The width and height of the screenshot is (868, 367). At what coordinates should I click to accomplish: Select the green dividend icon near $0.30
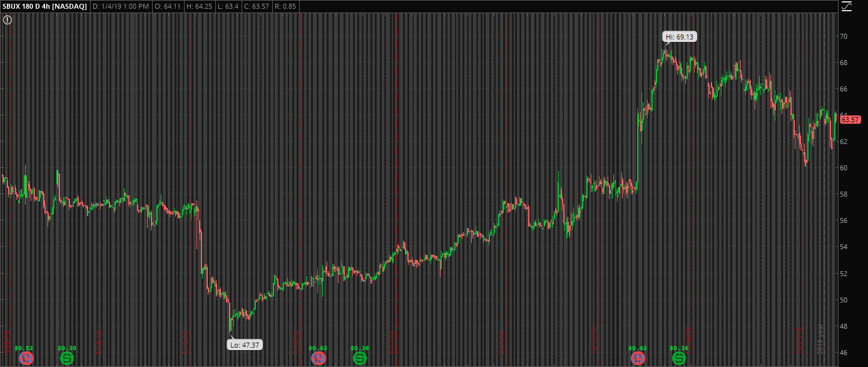pos(66,359)
